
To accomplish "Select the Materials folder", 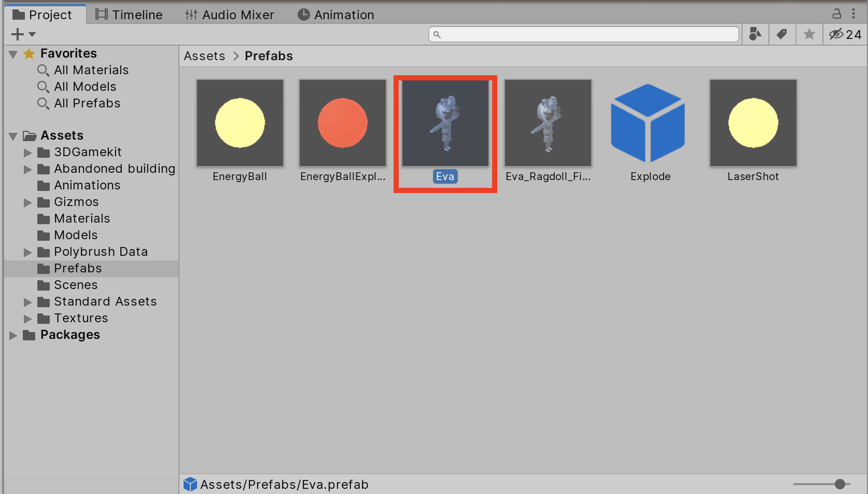I will (82, 218).
